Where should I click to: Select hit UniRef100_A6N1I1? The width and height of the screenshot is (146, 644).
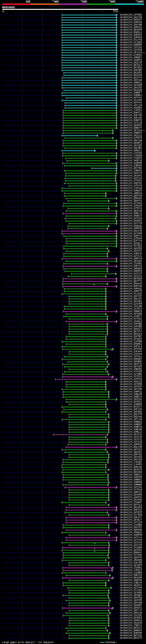(131, 151)
